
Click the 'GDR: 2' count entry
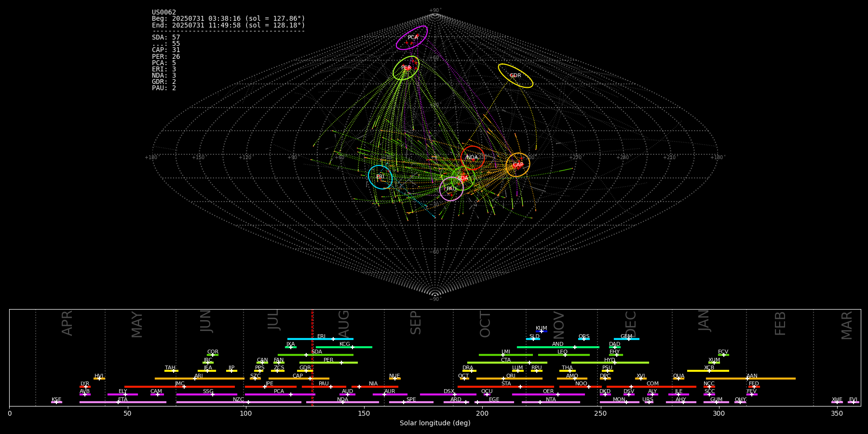pos(164,82)
